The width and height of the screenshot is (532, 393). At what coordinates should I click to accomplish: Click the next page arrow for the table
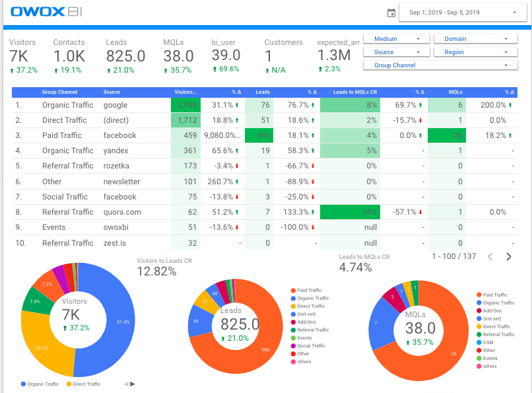pos(509,257)
